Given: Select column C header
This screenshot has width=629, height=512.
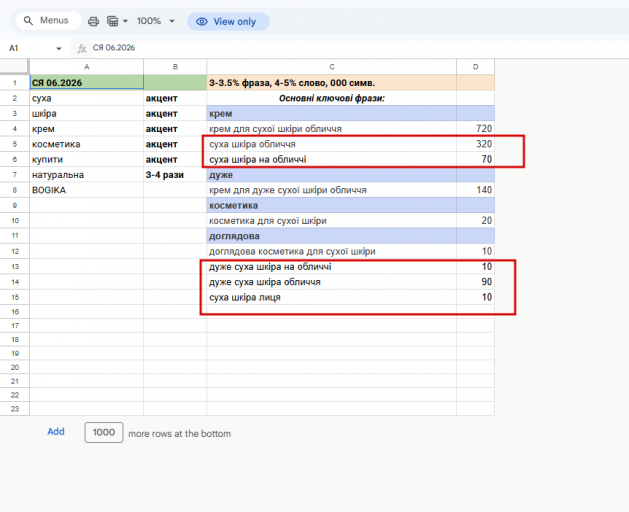Looking at the screenshot, I should click(332, 67).
